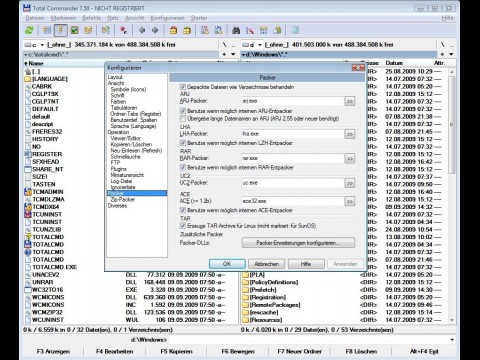Click the notepad icon in toolbar
The height and width of the screenshot is (360, 480).
click(x=295, y=30)
